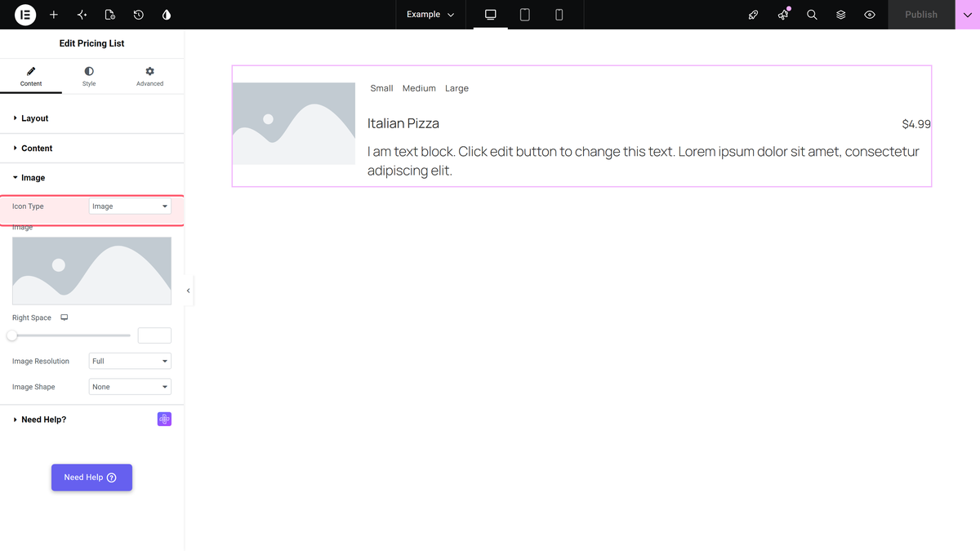Image resolution: width=980 pixels, height=551 pixels.
Task: Switch to tablet preview mode
Action: click(x=525, y=15)
